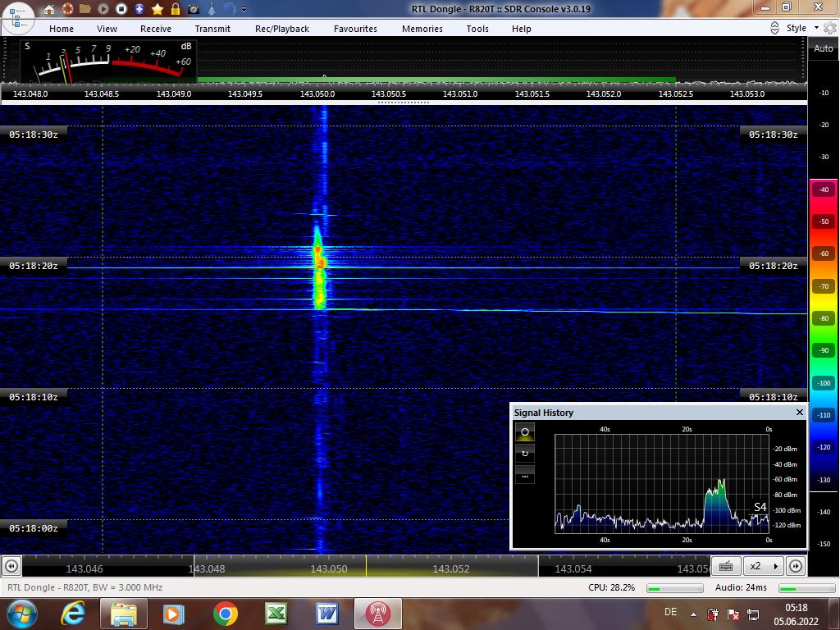Click the Home house icon in quick toolbar
The width and height of the screenshot is (840, 630).
click(x=49, y=8)
